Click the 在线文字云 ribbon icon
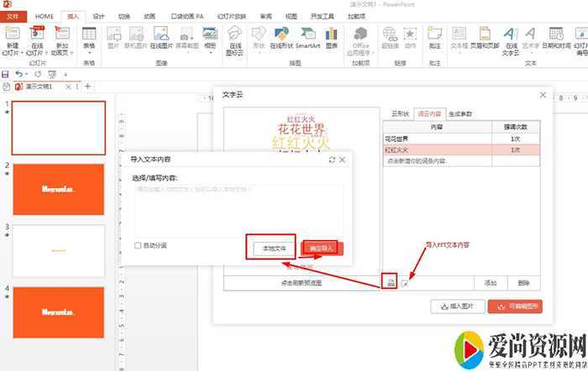This screenshot has height=371, width=588. [512, 38]
